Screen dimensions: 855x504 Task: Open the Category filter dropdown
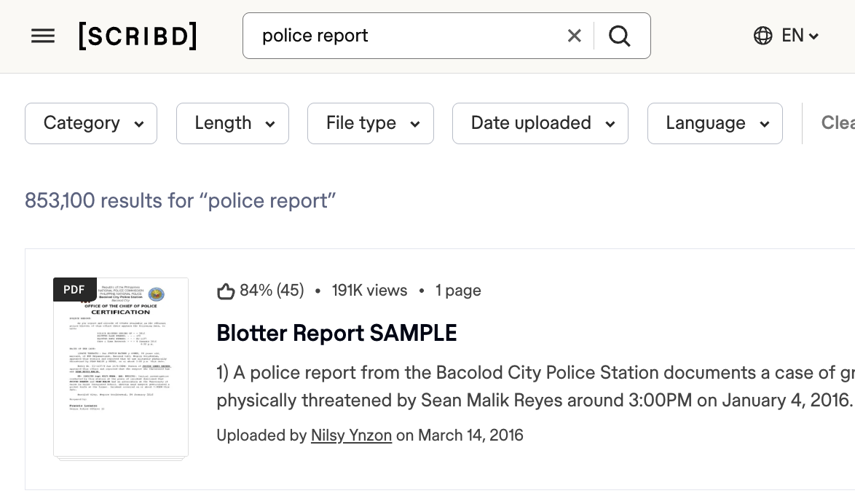(x=90, y=123)
